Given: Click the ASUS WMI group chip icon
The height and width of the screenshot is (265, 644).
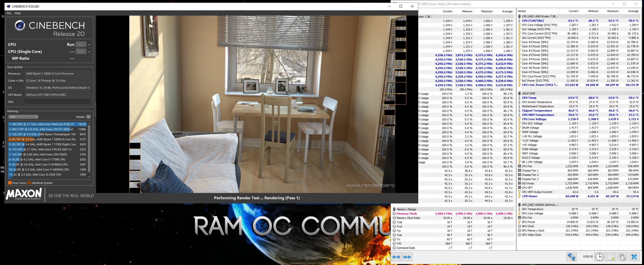Looking at the screenshot, I should 519,93.
